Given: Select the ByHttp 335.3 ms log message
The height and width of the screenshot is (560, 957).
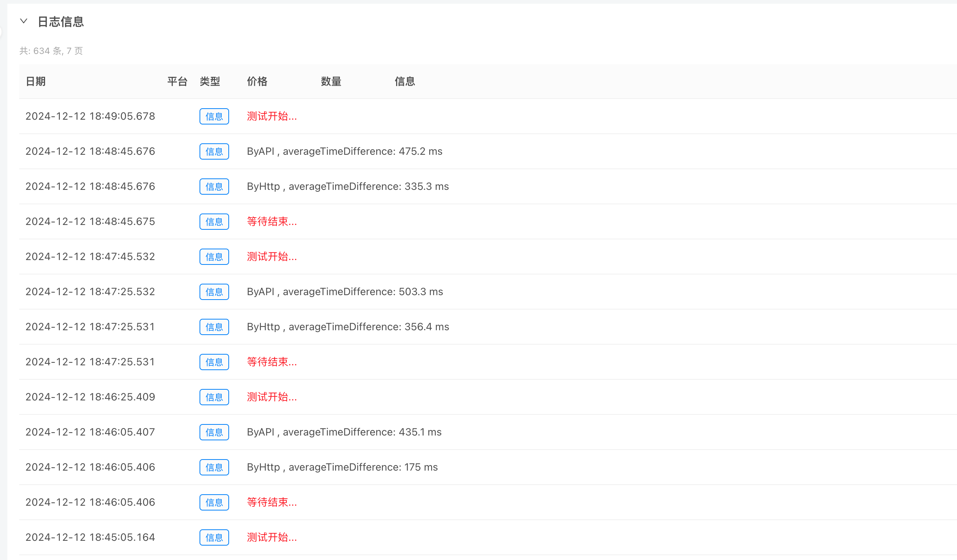Looking at the screenshot, I should pos(347,187).
